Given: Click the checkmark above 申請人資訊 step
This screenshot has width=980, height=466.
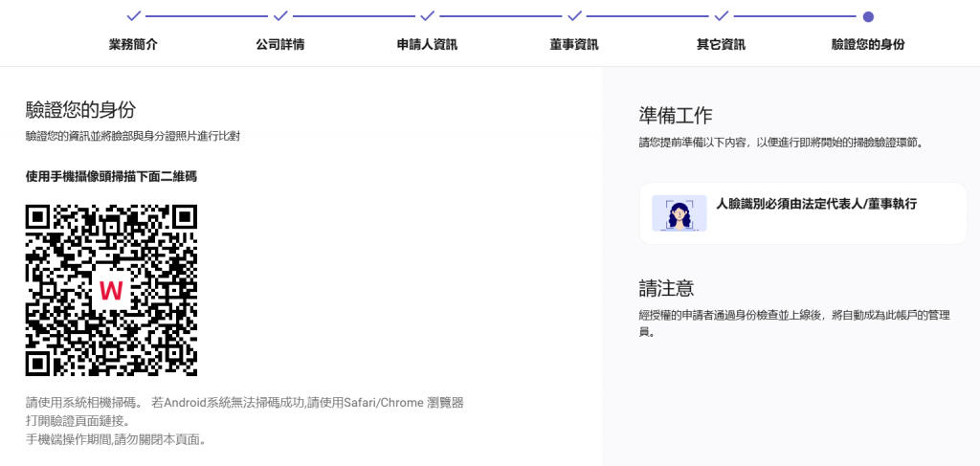Looking at the screenshot, I should (x=428, y=15).
